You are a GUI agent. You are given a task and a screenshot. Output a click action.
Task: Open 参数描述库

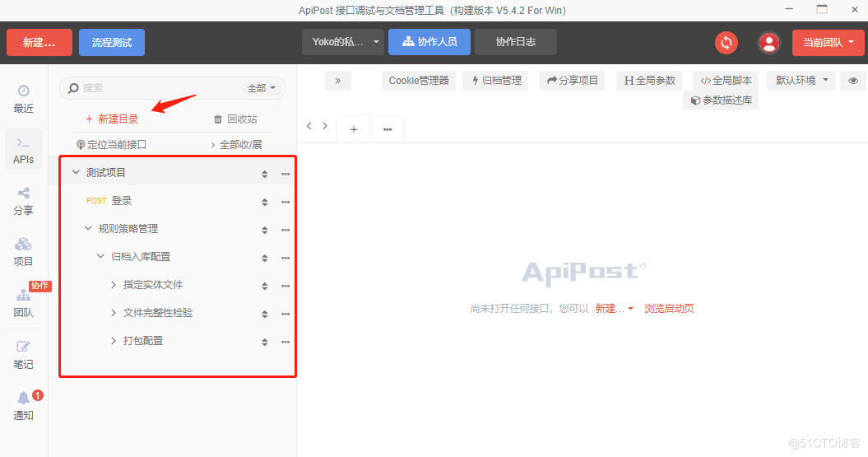coord(721,100)
